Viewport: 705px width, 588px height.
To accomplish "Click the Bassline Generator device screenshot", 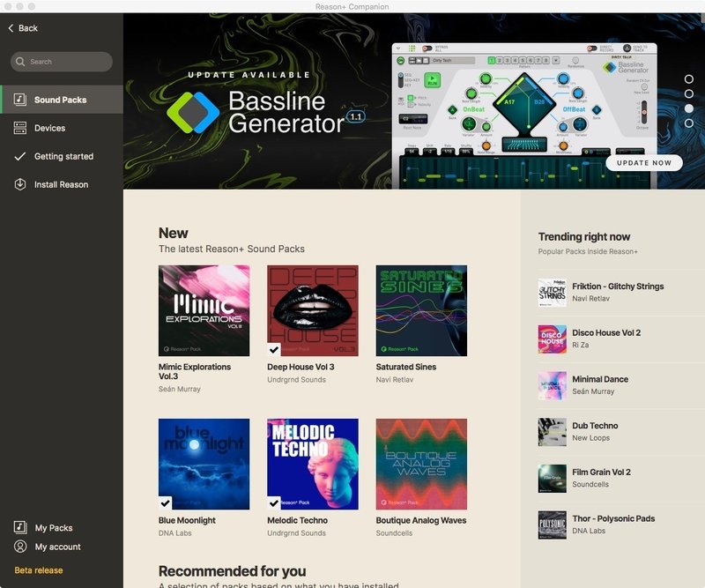I will 524,115.
